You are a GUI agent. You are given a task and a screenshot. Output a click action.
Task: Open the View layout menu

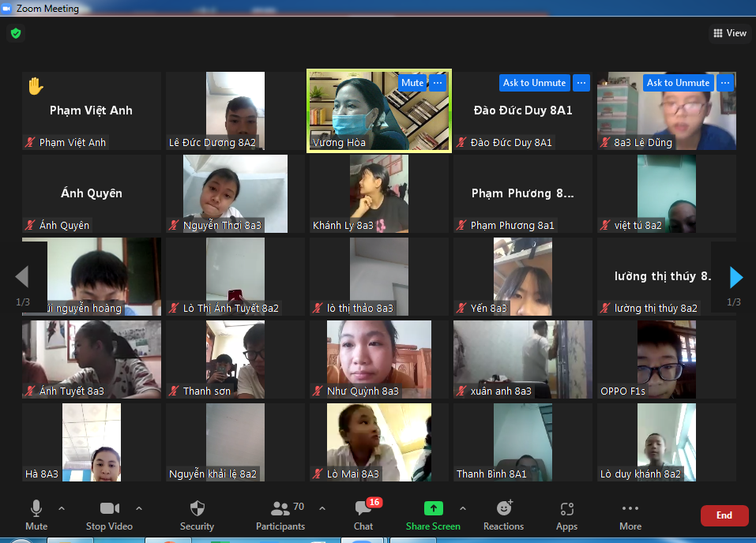[x=729, y=33]
